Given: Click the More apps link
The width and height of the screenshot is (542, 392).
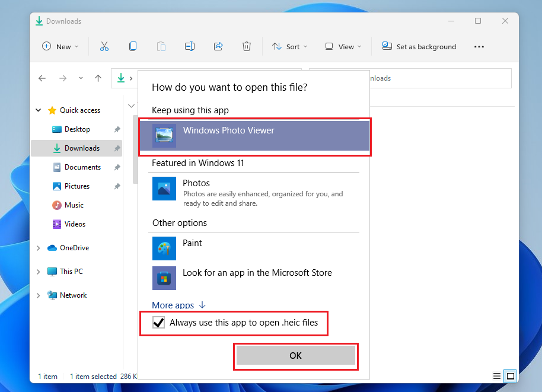Looking at the screenshot, I should (178, 305).
